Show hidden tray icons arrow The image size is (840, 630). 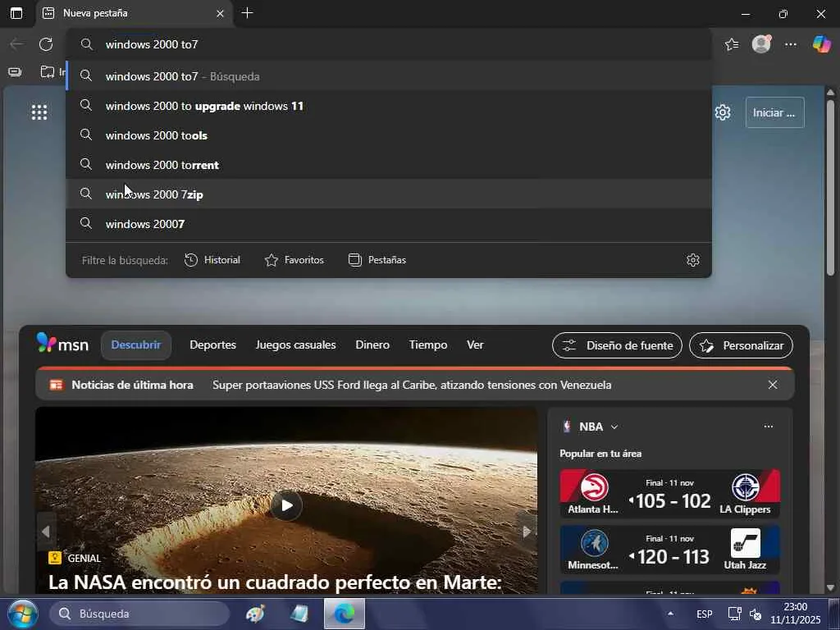click(670, 614)
